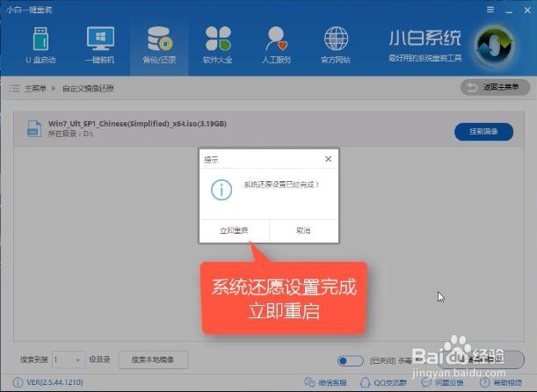This screenshot has height=392, width=537.
Task: Close the 小白一键重装 window
Action: (527, 11)
